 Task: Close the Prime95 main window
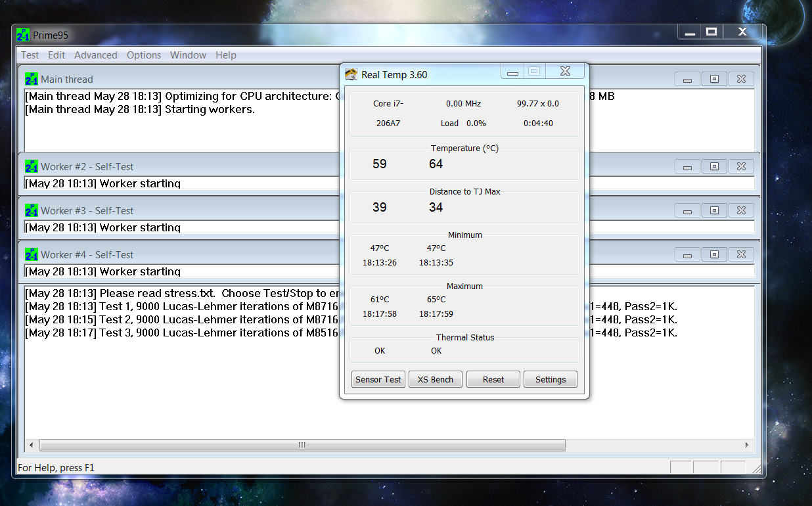click(x=742, y=32)
